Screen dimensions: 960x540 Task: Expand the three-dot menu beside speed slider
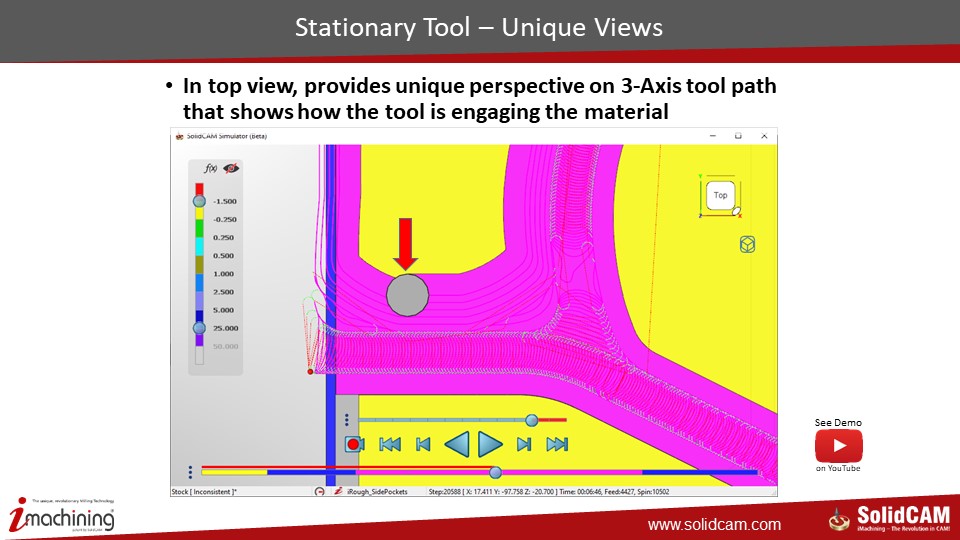[x=346, y=420]
